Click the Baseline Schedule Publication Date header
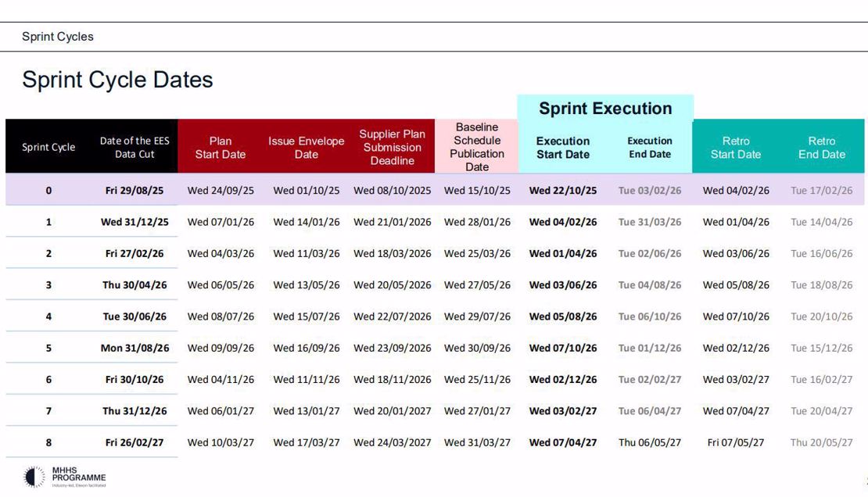Image resolution: width=868 pixels, height=497 pixels. click(x=477, y=146)
